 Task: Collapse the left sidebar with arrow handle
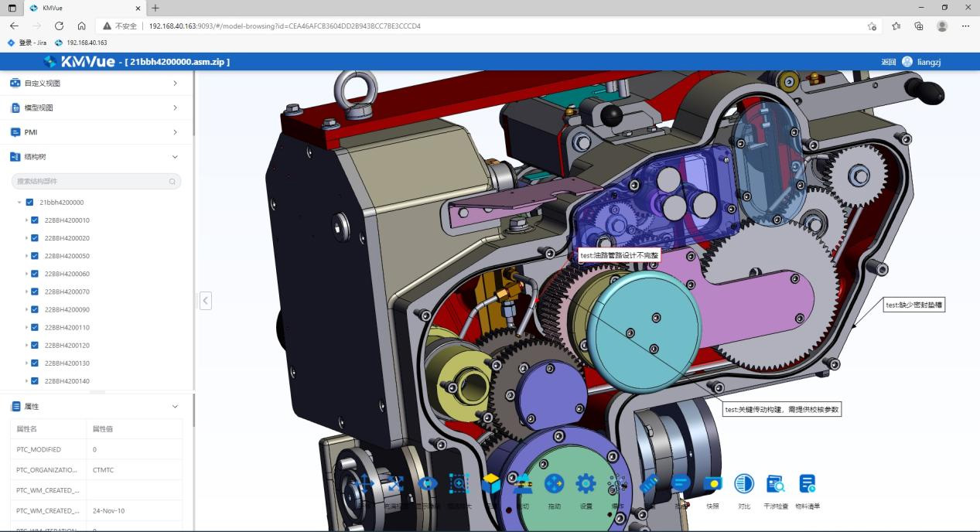(205, 300)
